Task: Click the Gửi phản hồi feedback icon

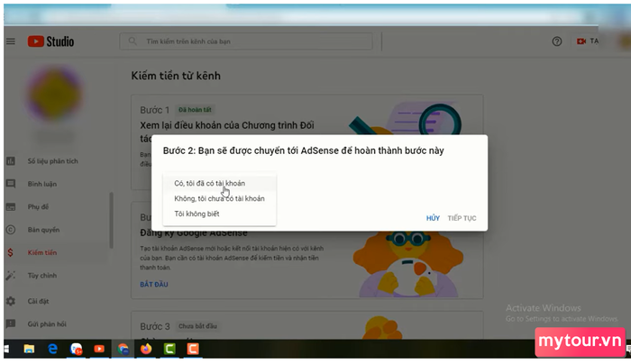Action: [11, 323]
